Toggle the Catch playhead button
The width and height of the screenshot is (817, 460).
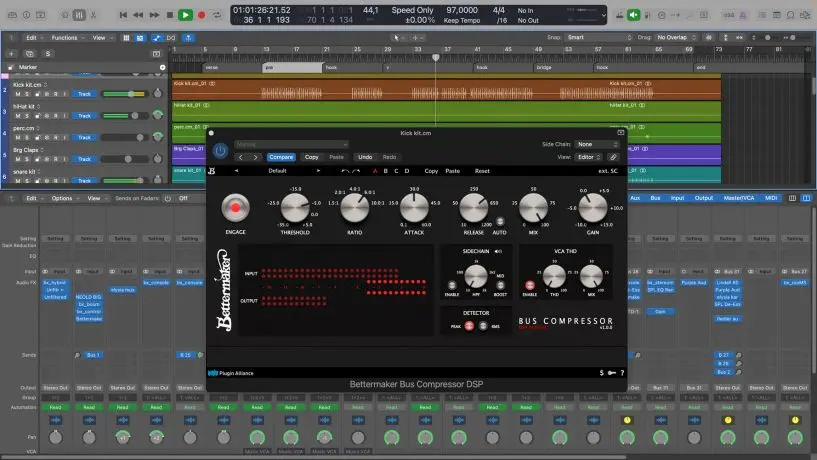(x=189, y=38)
